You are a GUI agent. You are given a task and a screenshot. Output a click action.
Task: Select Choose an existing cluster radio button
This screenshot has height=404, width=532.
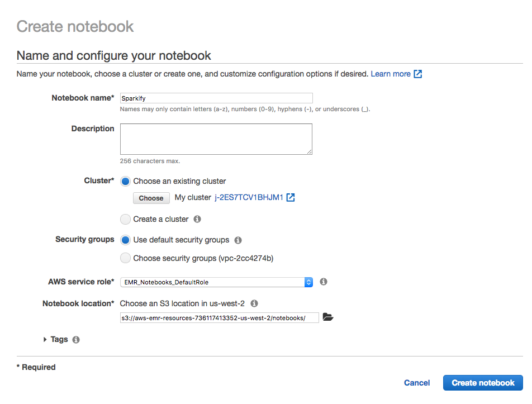point(126,181)
